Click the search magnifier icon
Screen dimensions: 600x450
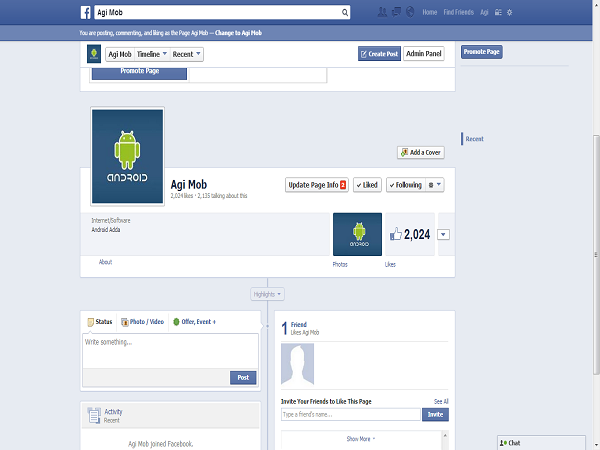coord(345,12)
